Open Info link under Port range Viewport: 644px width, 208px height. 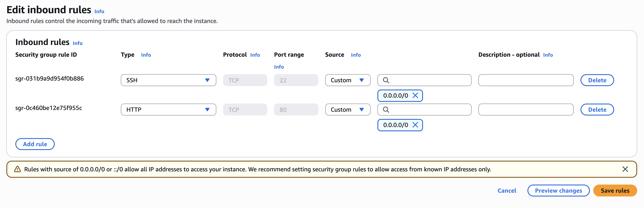[x=279, y=67]
